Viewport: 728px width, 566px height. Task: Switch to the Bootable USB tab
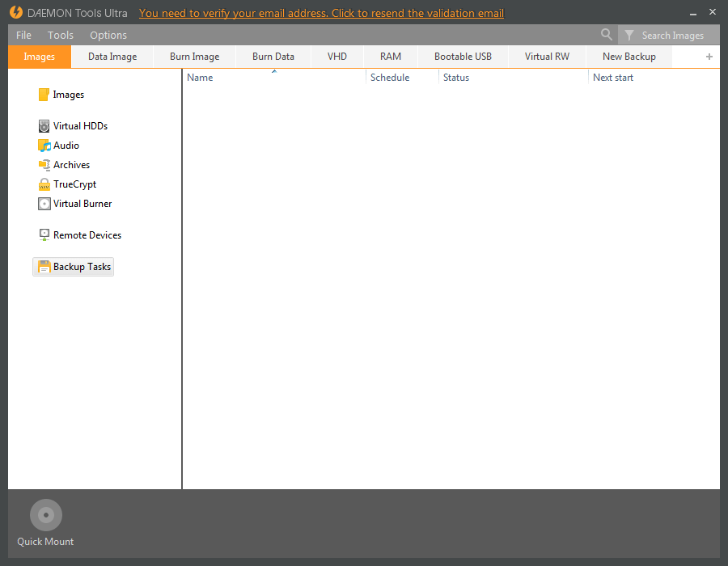pyautogui.click(x=462, y=56)
